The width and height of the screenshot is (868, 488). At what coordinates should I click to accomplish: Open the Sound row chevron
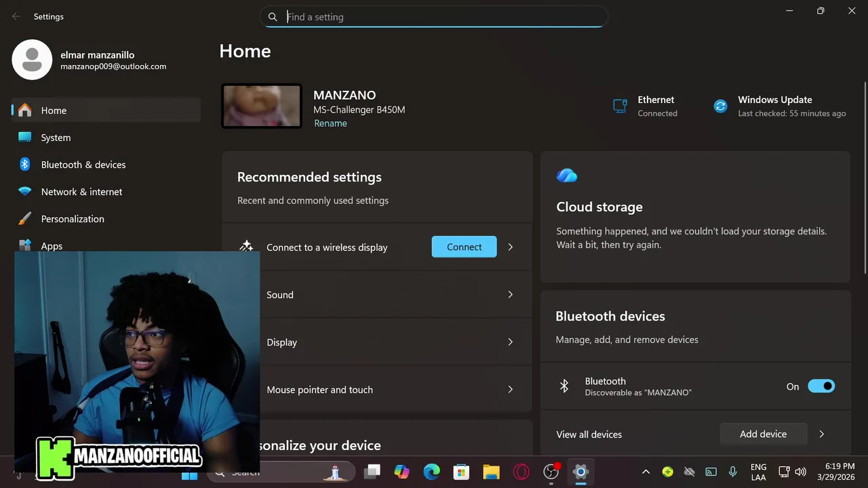click(511, 295)
